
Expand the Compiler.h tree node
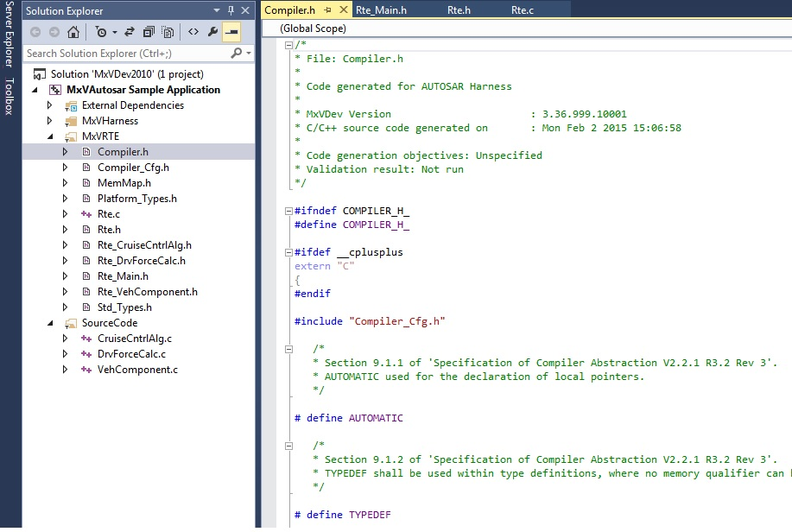coord(65,151)
